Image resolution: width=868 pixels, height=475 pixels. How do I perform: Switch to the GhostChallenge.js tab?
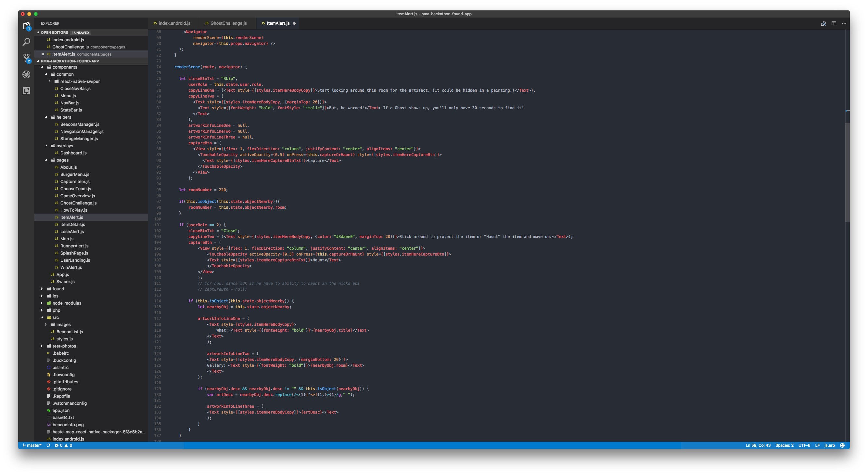pyautogui.click(x=228, y=23)
